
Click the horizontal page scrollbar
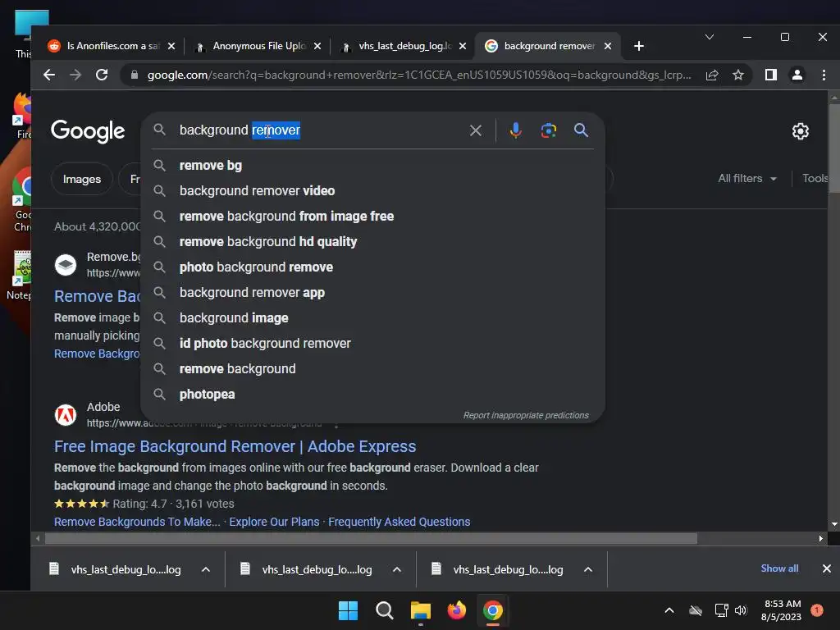coord(371,538)
